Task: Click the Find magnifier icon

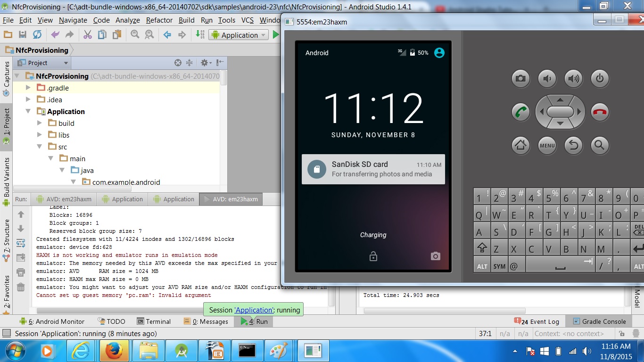Action: coord(135,35)
